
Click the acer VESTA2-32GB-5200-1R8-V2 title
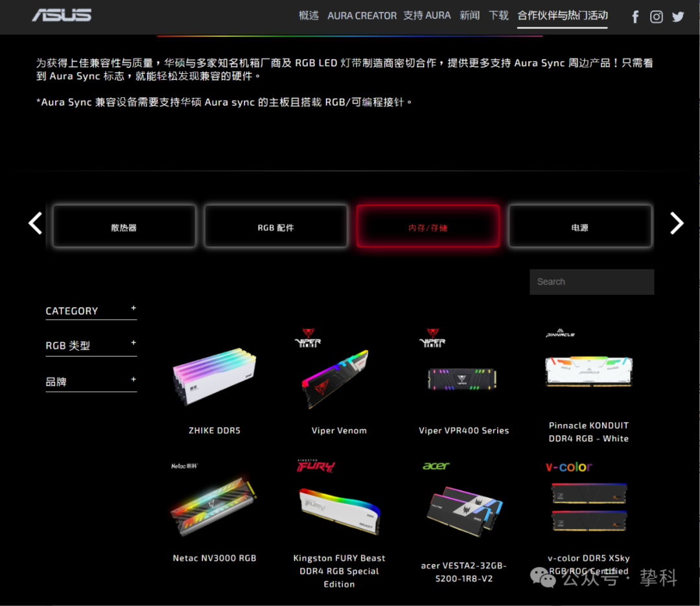coord(464,572)
